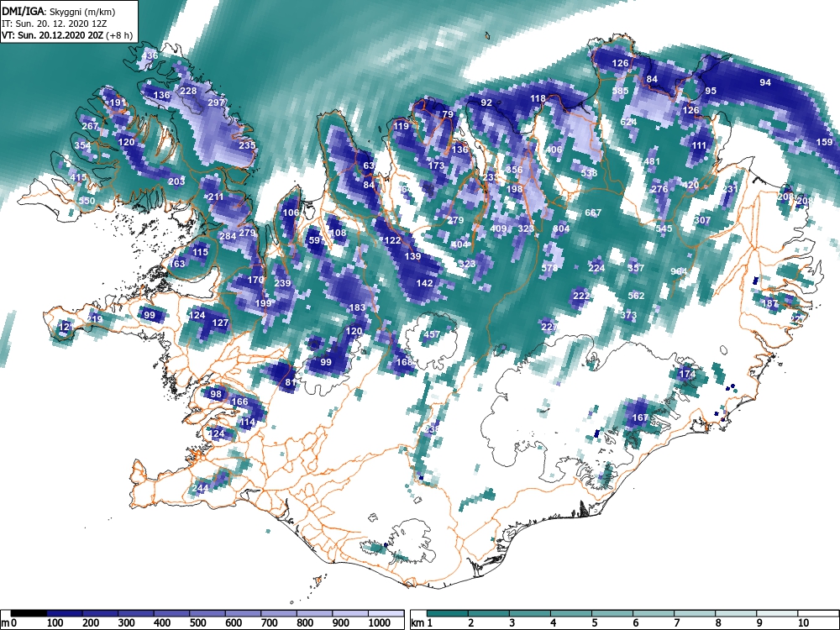This screenshot has width=840, height=630.
Task: Click the DMI/IGA Skyggni (m/km) title text
Action: 59,11
